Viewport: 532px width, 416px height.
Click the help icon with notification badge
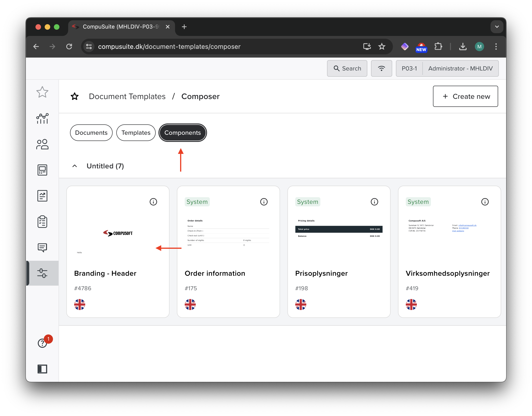[42, 343]
